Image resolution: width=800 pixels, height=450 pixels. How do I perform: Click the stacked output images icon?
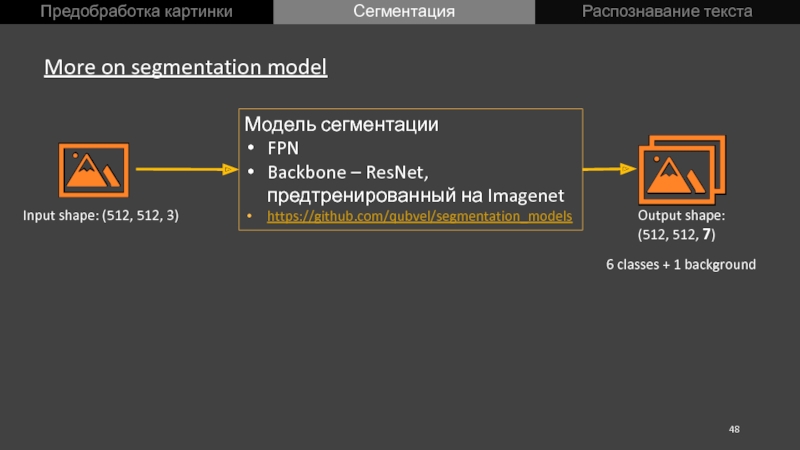pos(682,170)
